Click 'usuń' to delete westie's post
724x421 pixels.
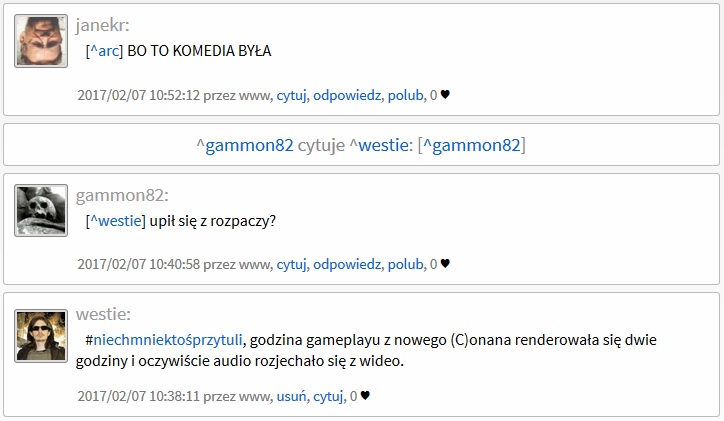(291, 396)
